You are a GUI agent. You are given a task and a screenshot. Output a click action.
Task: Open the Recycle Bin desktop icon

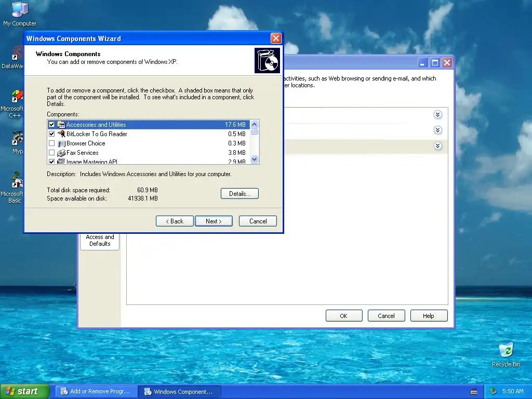pyautogui.click(x=506, y=355)
